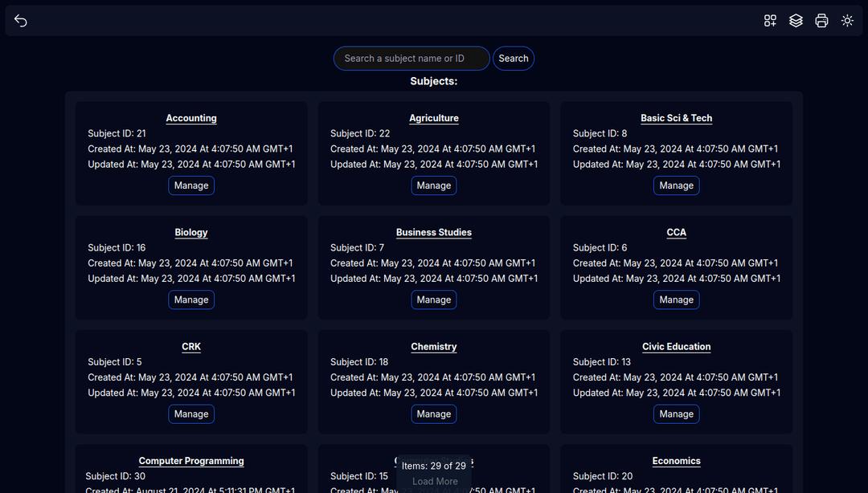Open the stacked layers icon
This screenshot has width=868, height=493.
click(796, 21)
